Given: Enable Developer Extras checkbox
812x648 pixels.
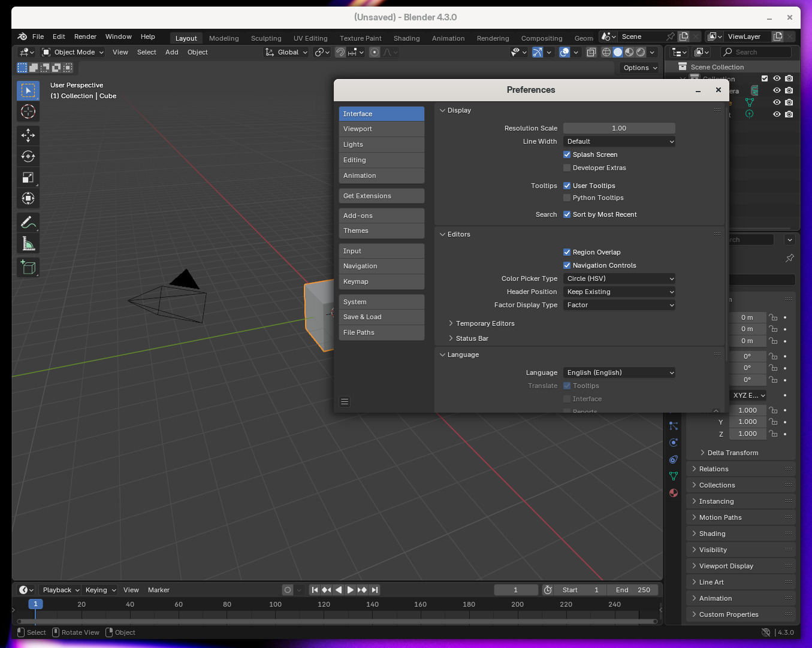Looking at the screenshot, I should coord(567,168).
